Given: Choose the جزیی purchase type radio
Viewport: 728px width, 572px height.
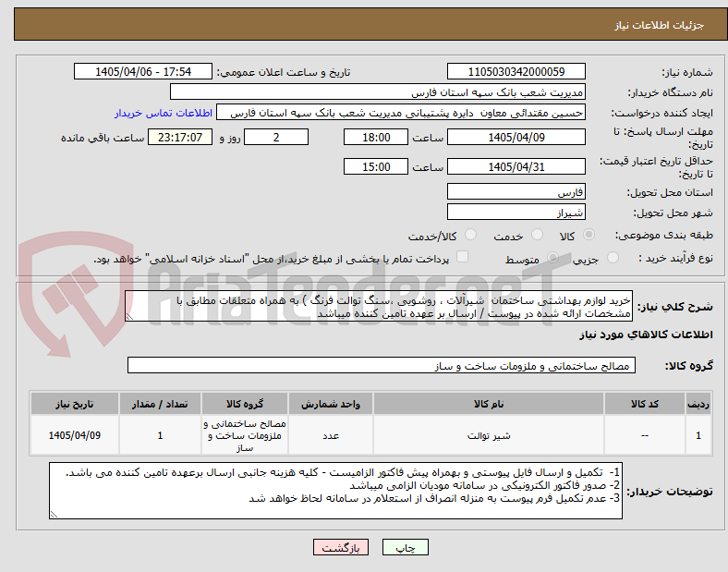Looking at the screenshot, I should coord(613,258).
